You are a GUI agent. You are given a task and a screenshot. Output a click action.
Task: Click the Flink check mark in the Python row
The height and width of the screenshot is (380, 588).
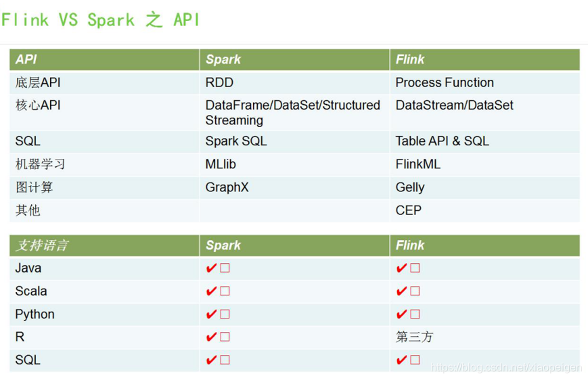(x=402, y=314)
